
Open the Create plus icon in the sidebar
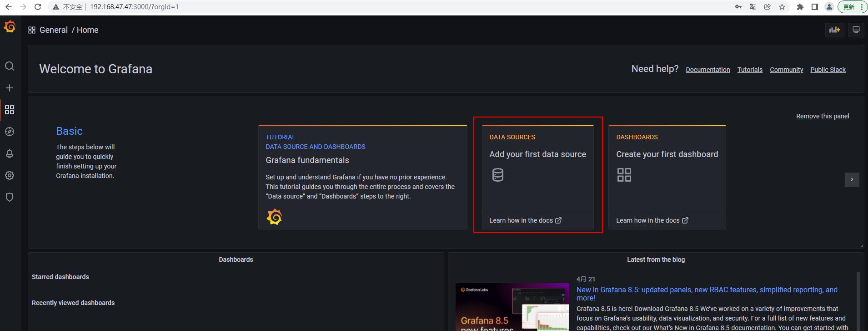coord(10,88)
